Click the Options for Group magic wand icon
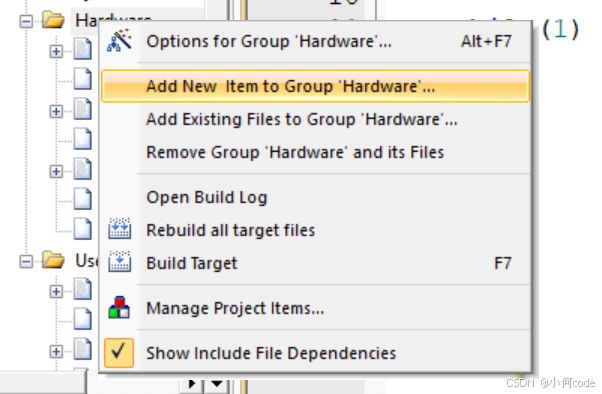602x394 pixels. coord(119,41)
